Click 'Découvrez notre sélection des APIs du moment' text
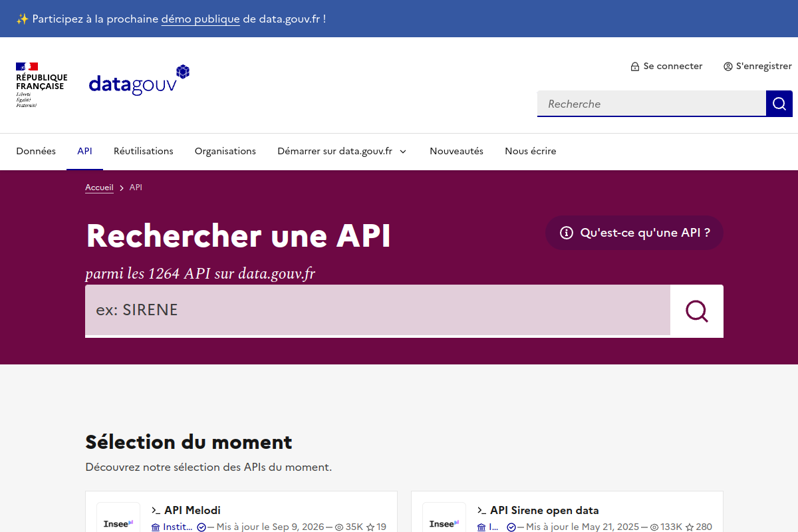 (x=208, y=467)
